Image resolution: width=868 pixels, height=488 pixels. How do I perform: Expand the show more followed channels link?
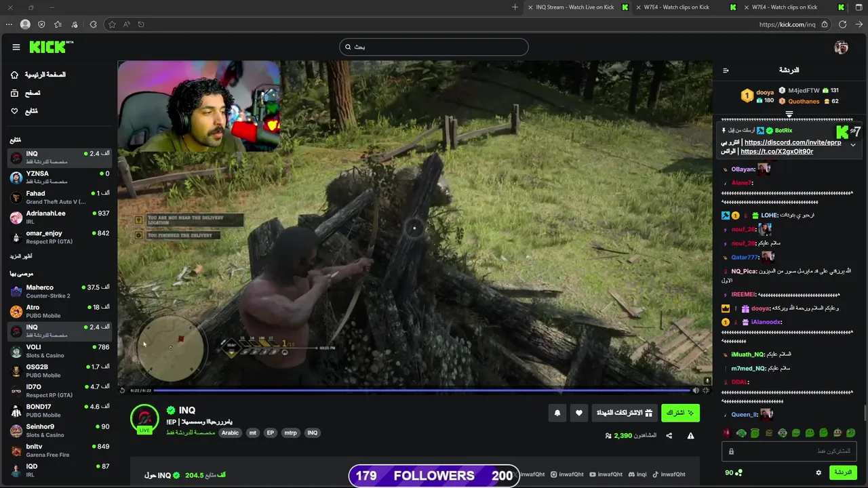20,256
